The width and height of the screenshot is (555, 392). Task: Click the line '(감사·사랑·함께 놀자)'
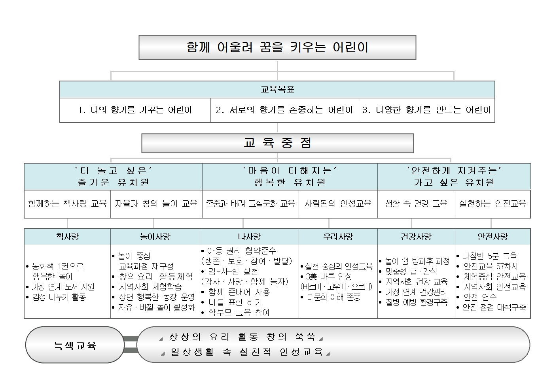click(x=245, y=282)
